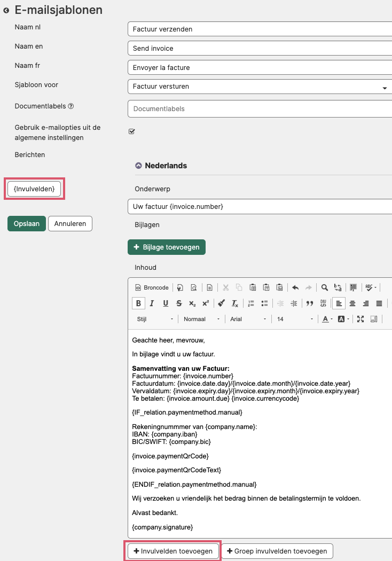Open the background color picker
Viewport: 392px width, 561px height.
coord(343,319)
